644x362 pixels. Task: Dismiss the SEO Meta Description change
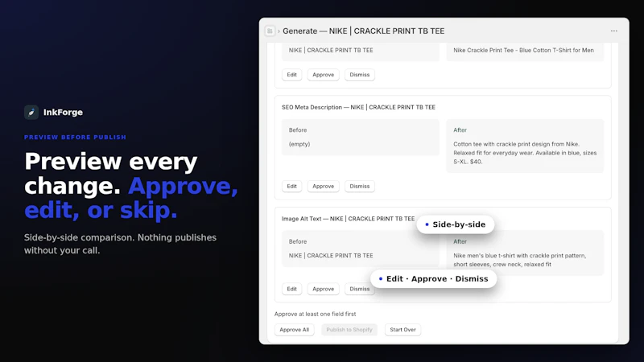[x=359, y=187]
